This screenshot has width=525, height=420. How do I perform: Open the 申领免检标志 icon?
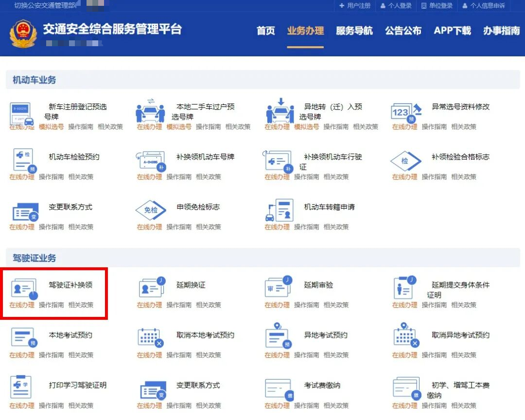[x=151, y=210]
